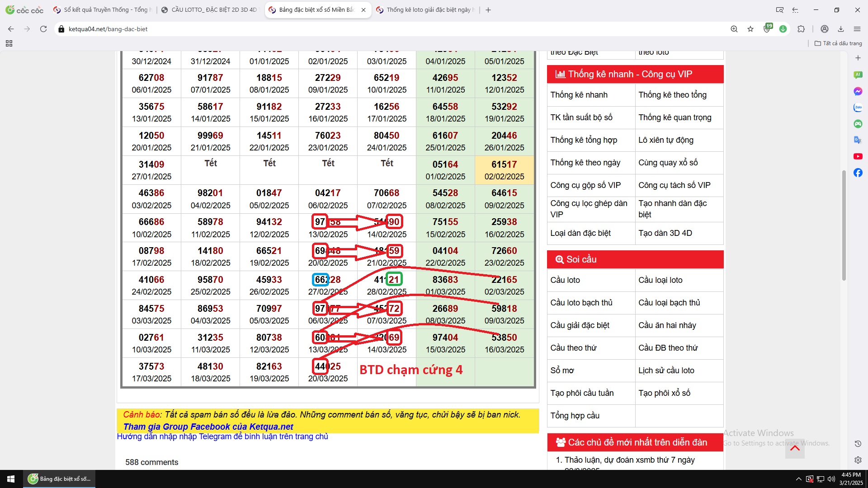Image resolution: width=868 pixels, height=488 pixels.
Task: Click the reload page button
Action: coord(43,29)
